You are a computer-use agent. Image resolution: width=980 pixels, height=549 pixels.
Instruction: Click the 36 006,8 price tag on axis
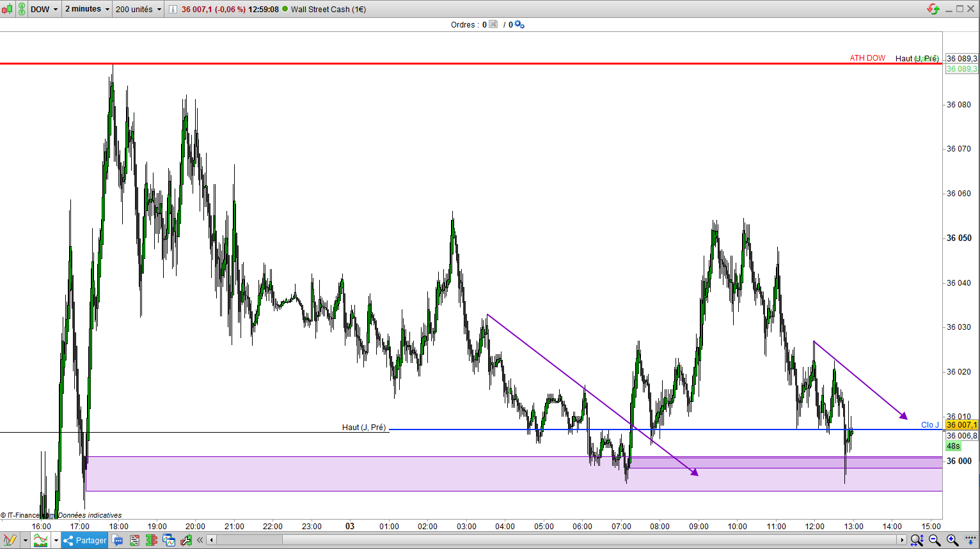[961, 436]
